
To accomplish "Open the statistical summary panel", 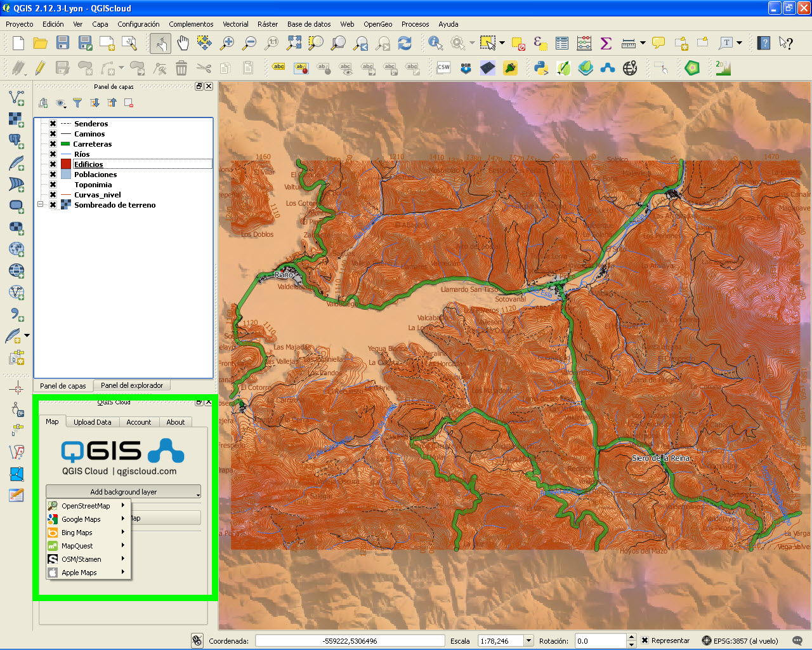I will (605, 43).
